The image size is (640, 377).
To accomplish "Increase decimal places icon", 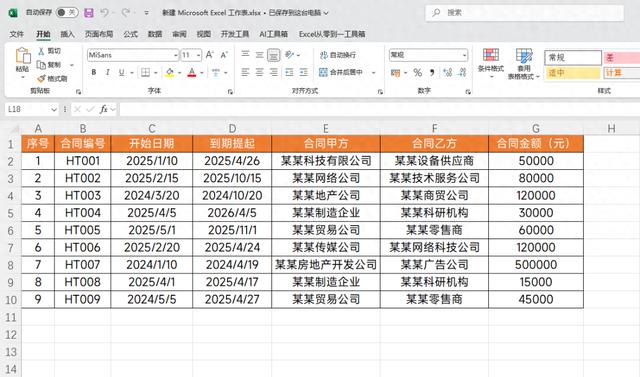I will coord(448,73).
